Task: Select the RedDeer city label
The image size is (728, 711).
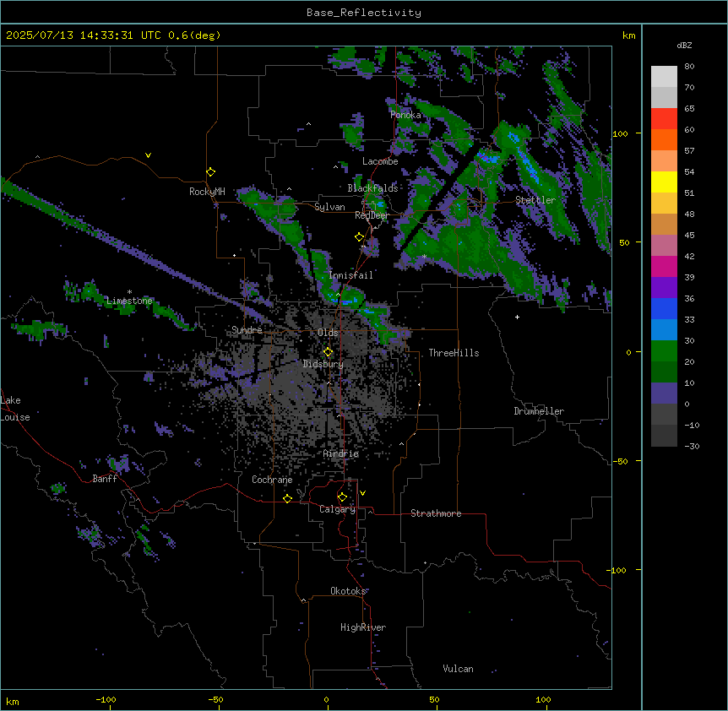Action: click(x=372, y=215)
